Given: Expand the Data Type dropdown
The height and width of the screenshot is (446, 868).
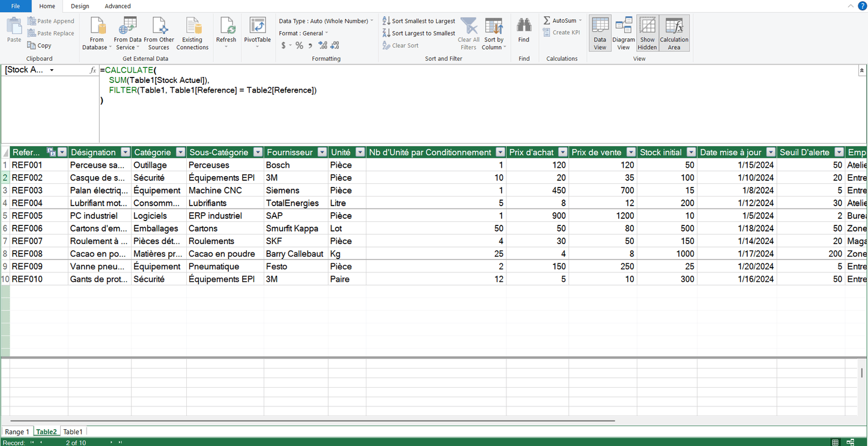Looking at the screenshot, I should click(372, 21).
